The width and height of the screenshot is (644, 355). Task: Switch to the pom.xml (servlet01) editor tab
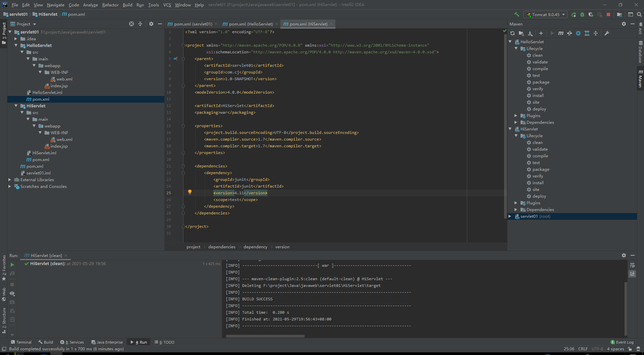click(192, 24)
